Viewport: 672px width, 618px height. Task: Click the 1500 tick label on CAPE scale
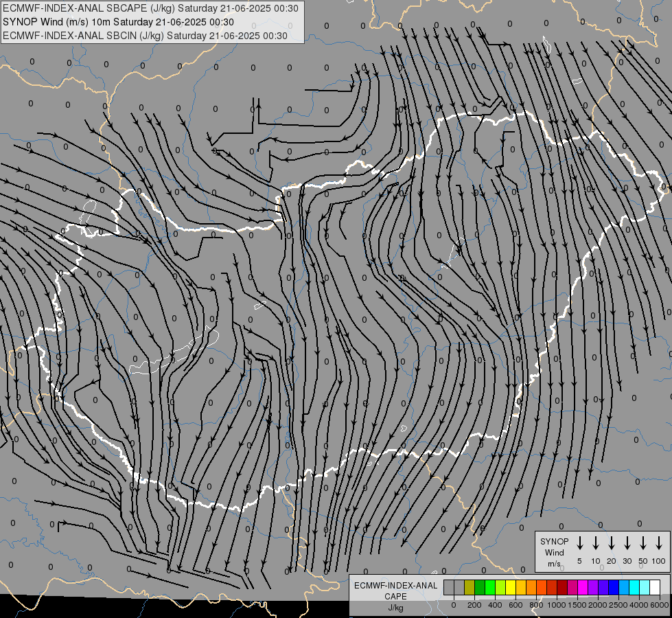(577, 605)
